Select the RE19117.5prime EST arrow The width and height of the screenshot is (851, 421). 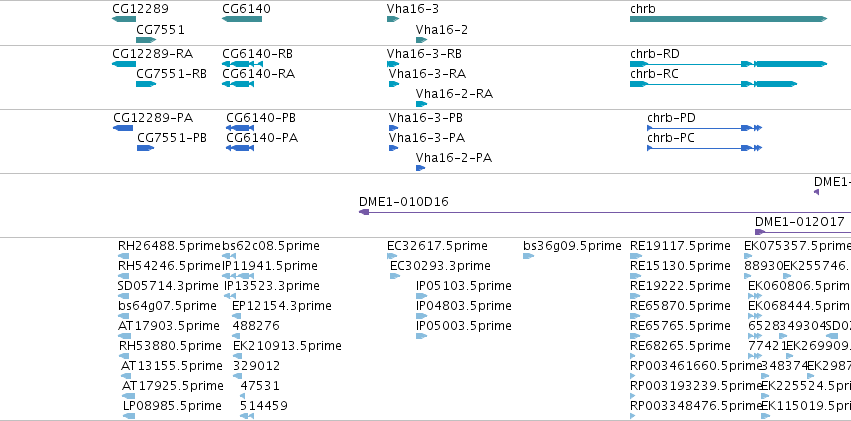pos(635,256)
